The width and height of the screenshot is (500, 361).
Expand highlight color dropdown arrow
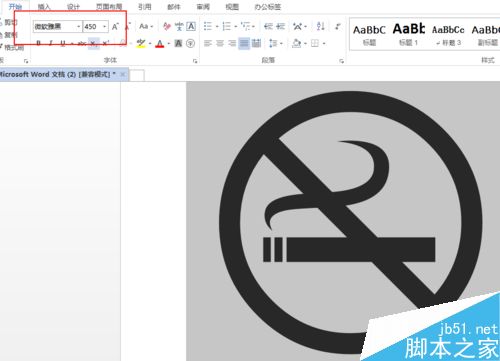click(150, 43)
